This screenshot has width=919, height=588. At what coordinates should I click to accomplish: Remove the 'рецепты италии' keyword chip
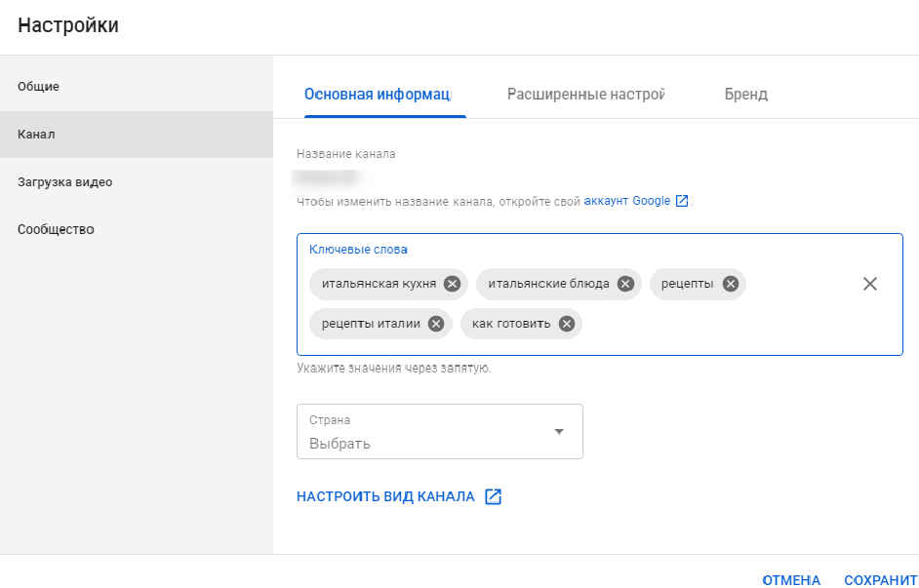tap(436, 324)
